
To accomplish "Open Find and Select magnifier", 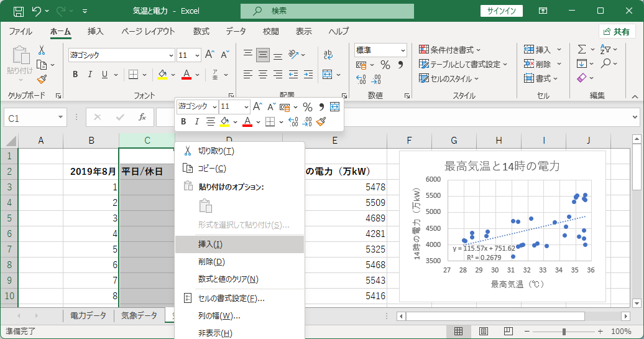I will tap(605, 63).
